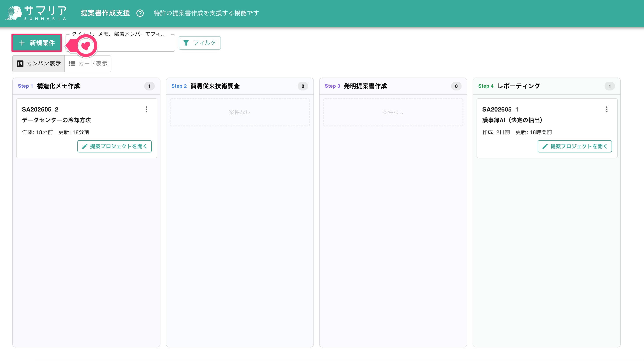Click the SA202605_2 case ID
The height and width of the screenshot is (361, 644).
pyautogui.click(x=40, y=110)
